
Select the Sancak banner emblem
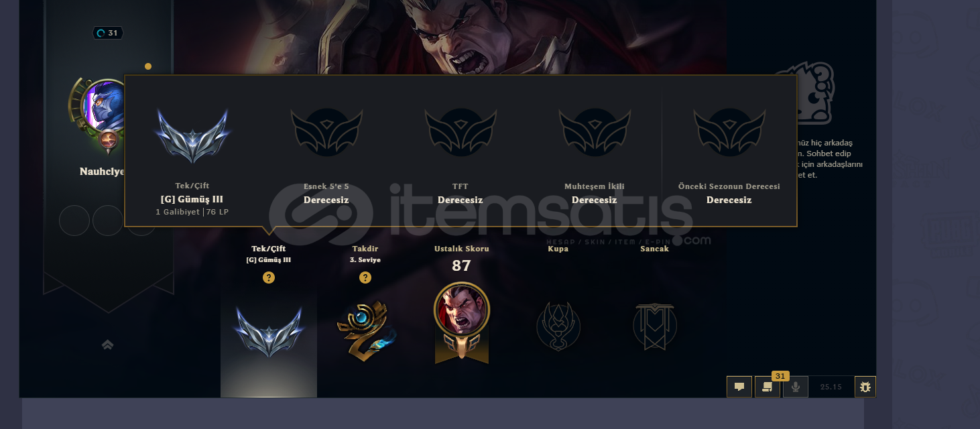(655, 326)
